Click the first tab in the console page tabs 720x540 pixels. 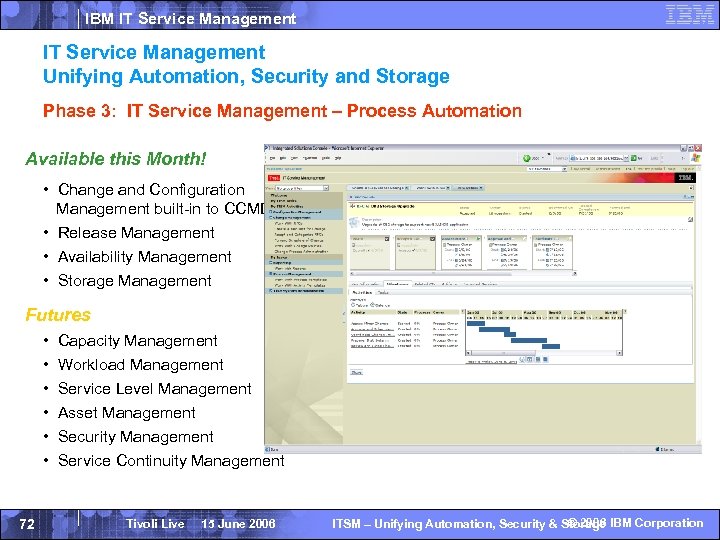coord(378,188)
